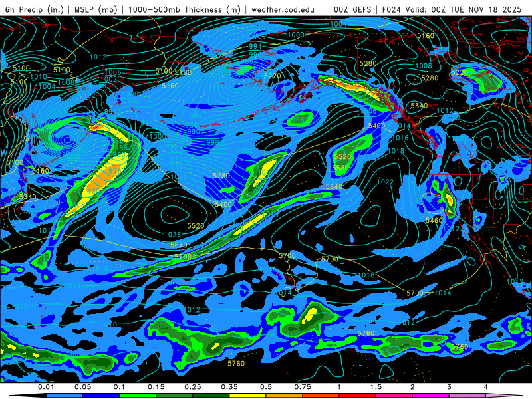Image resolution: width=532 pixels, height=399 pixels.
Task: Click the magenta 2–3 legend swatch
Action: click(x=431, y=396)
